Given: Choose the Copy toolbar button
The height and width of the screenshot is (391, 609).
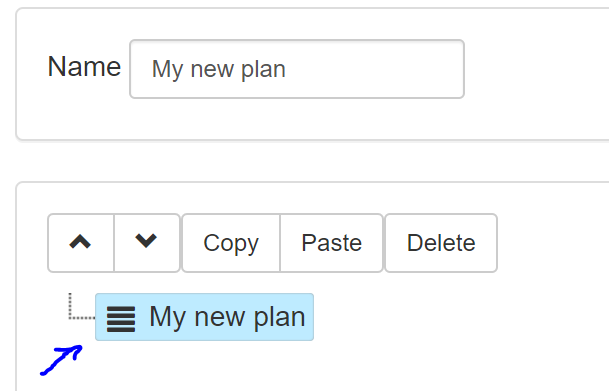Looking at the screenshot, I should [231, 243].
